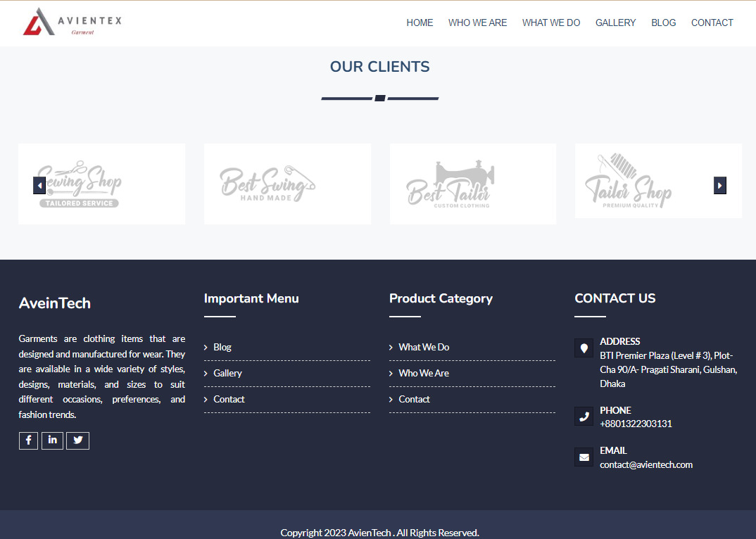Open Gallery link in footer menu
The width and height of the screenshot is (756, 539).
[x=227, y=373]
